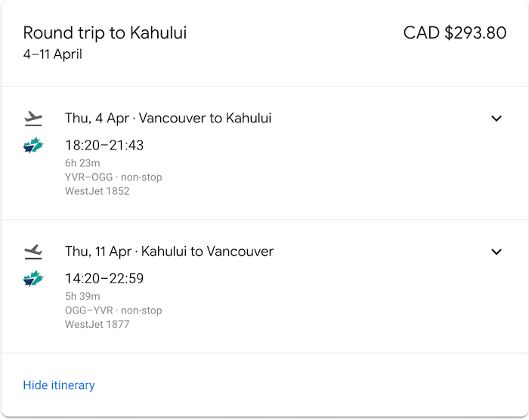The height and width of the screenshot is (420, 529).
Task: Click the 6h 23m duration label
Action: [x=82, y=163]
